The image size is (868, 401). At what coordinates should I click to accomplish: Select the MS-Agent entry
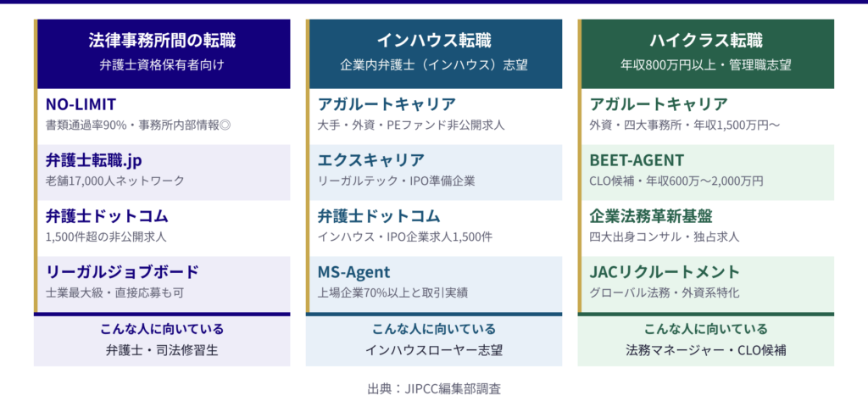coord(353,272)
